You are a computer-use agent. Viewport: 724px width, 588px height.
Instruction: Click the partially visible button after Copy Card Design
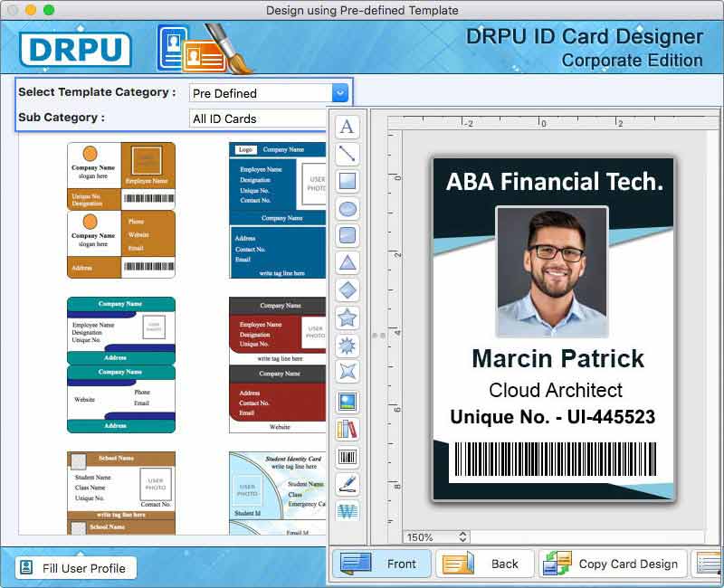point(707,564)
